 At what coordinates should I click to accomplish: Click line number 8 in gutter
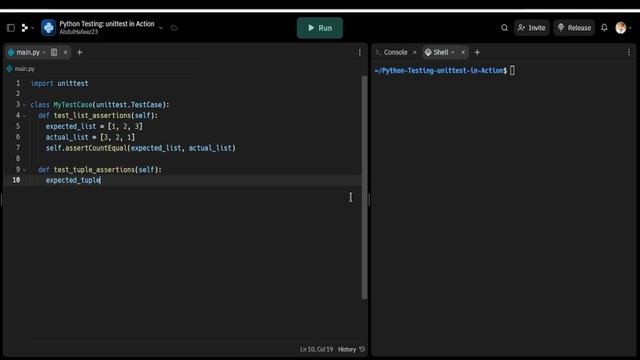click(18, 158)
